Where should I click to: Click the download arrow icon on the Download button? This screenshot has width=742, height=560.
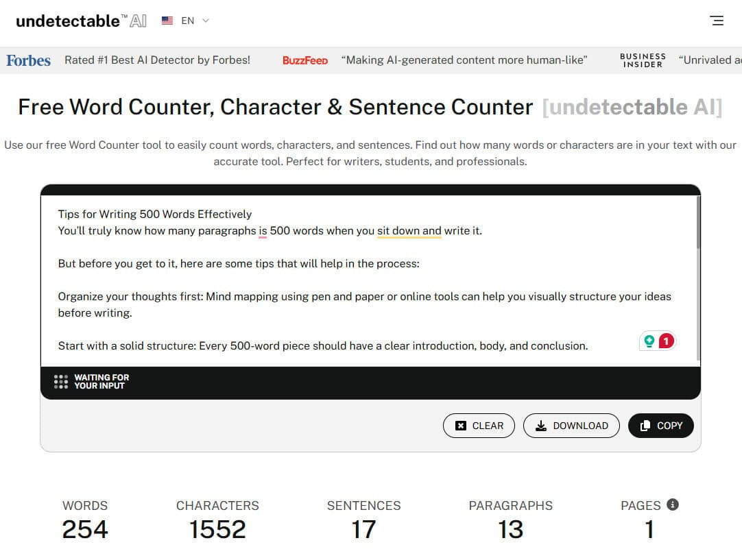542,425
